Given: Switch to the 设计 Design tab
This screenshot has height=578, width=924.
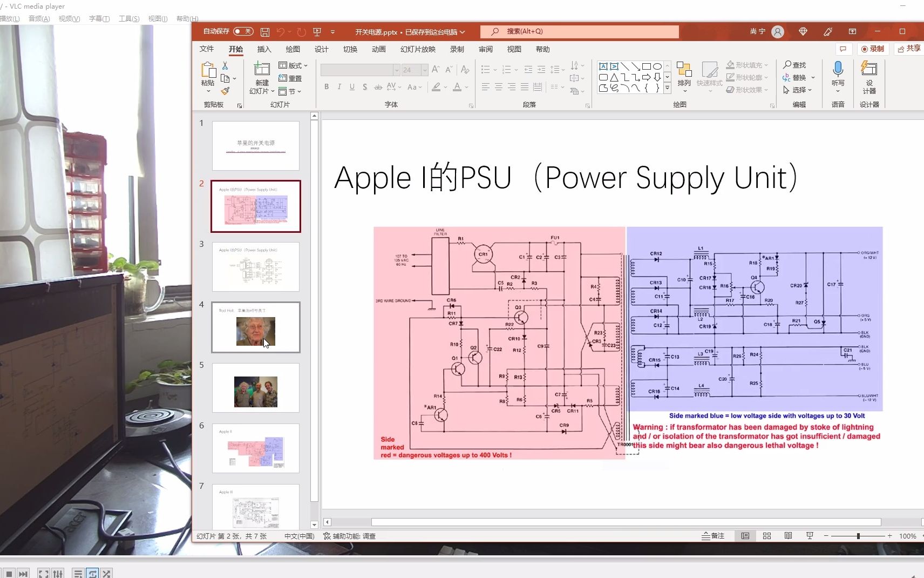Looking at the screenshot, I should [322, 49].
